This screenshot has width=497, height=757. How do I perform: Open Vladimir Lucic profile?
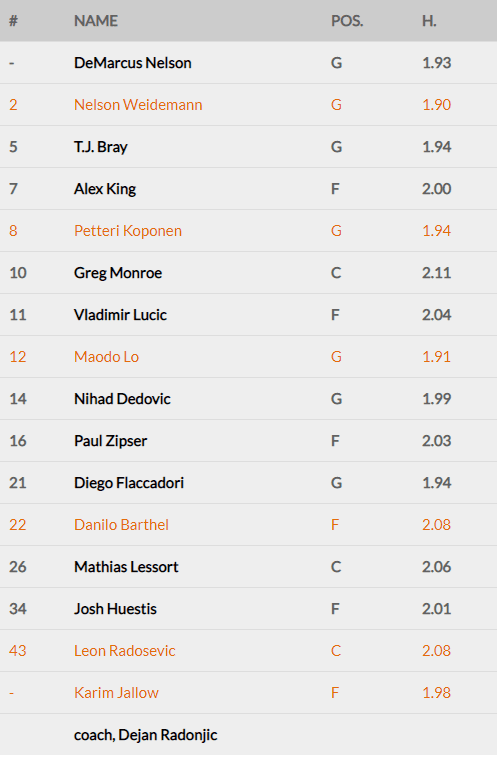[x=120, y=315]
